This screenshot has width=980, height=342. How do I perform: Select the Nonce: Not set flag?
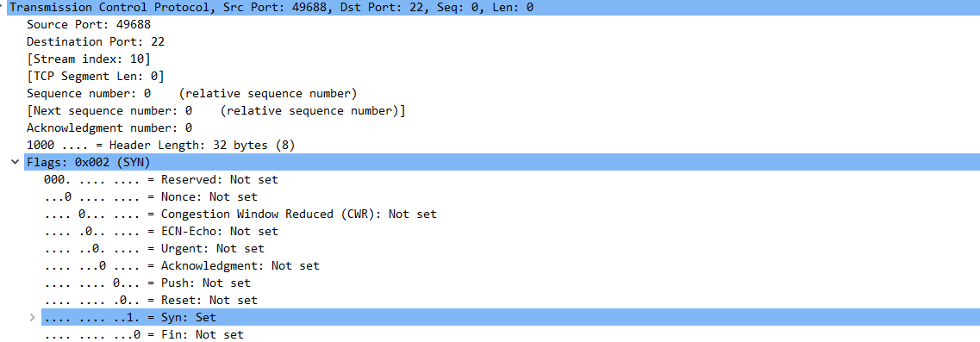[151, 197]
